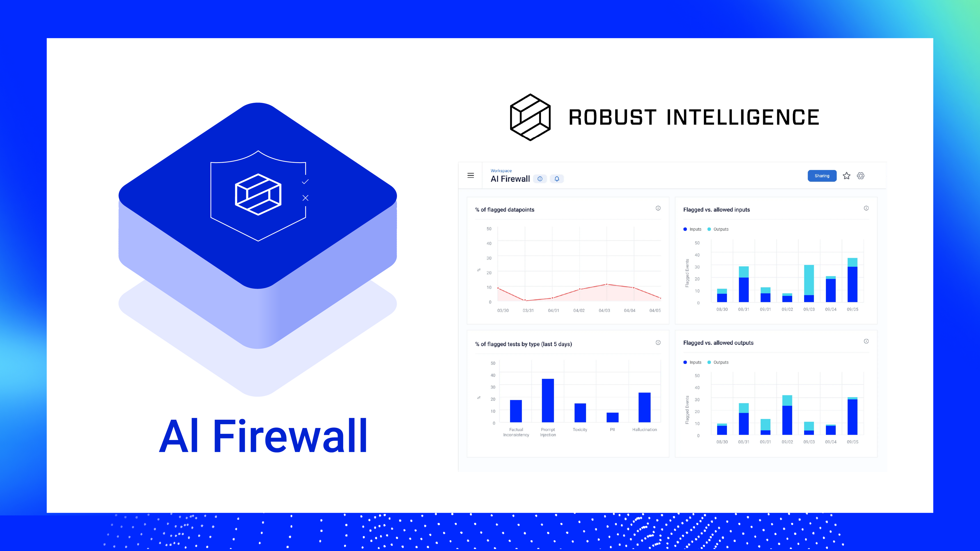980x551 pixels.
Task: Click the Sharing button
Action: (x=822, y=176)
